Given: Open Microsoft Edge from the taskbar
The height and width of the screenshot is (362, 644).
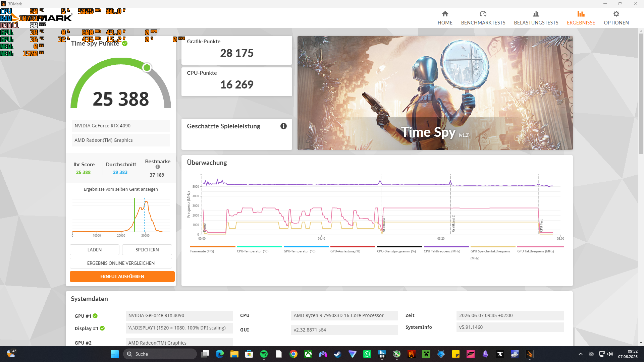Looking at the screenshot, I should click(220, 354).
